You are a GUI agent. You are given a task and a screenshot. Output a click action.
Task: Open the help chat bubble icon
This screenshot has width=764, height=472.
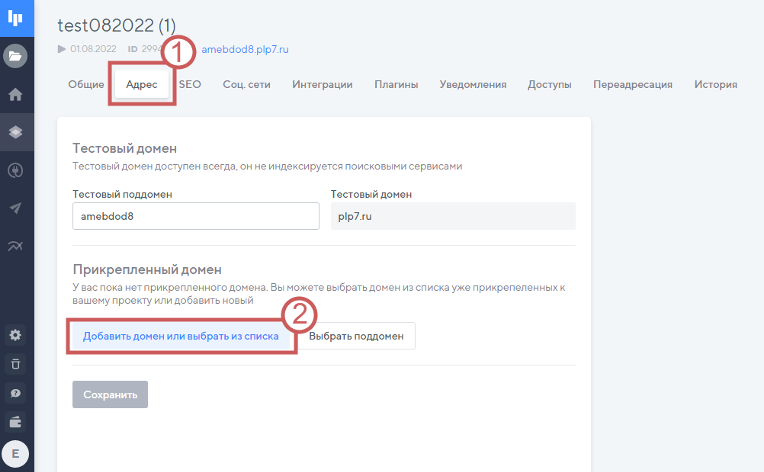tap(16, 393)
